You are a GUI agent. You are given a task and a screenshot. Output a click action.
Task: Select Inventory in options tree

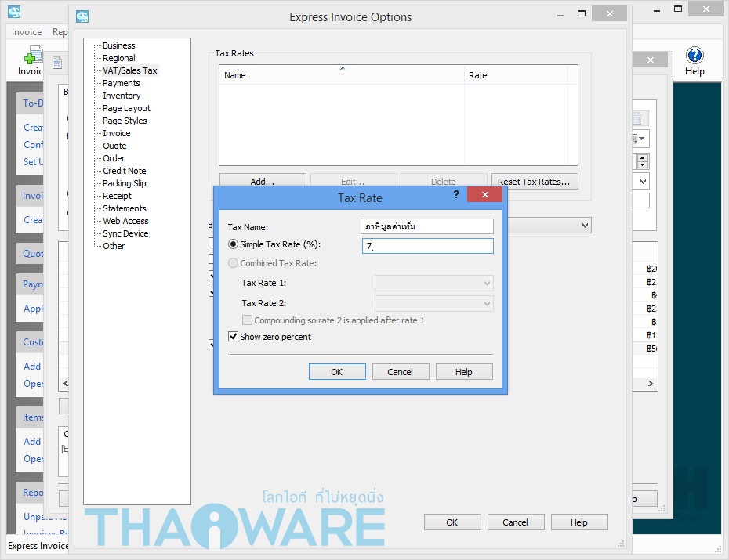pyautogui.click(x=121, y=96)
